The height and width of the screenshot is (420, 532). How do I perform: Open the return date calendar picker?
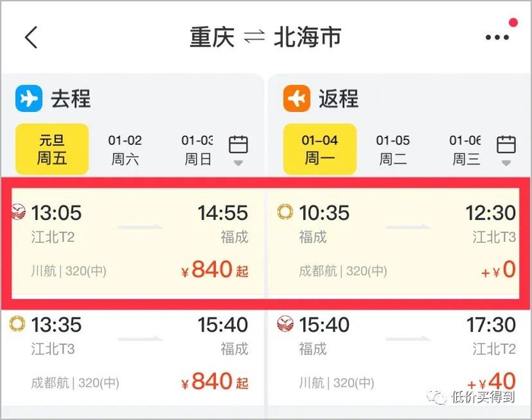click(506, 148)
